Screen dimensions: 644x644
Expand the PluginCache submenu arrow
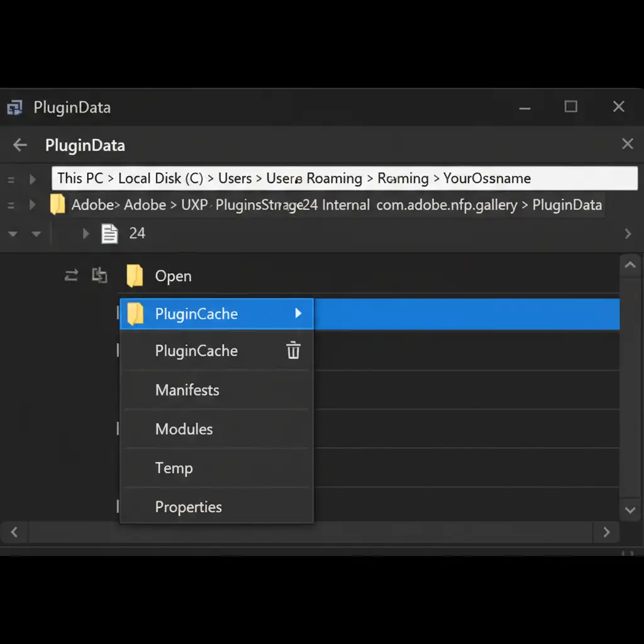[x=298, y=313]
